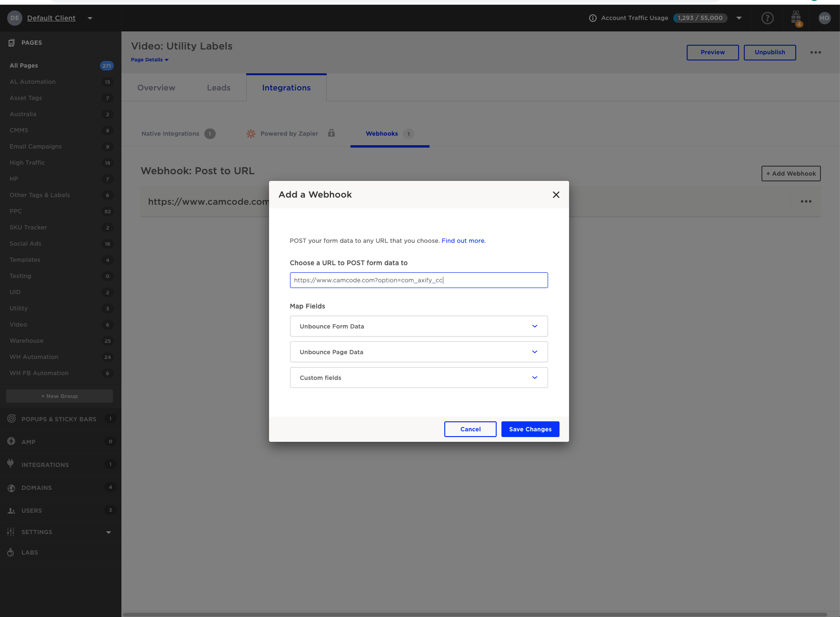840x617 pixels.
Task: Click the + New Group button
Action: pos(60,396)
